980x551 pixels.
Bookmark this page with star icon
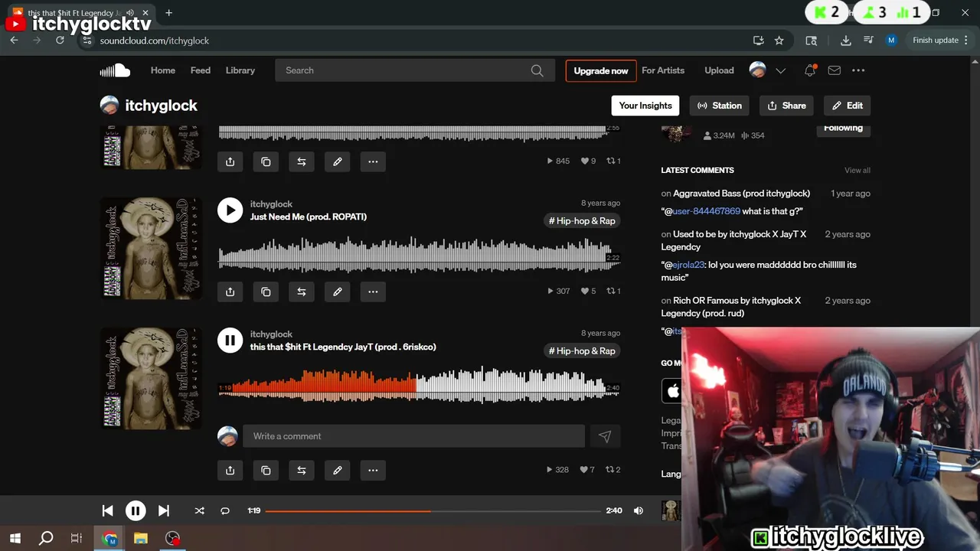[779, 41]
